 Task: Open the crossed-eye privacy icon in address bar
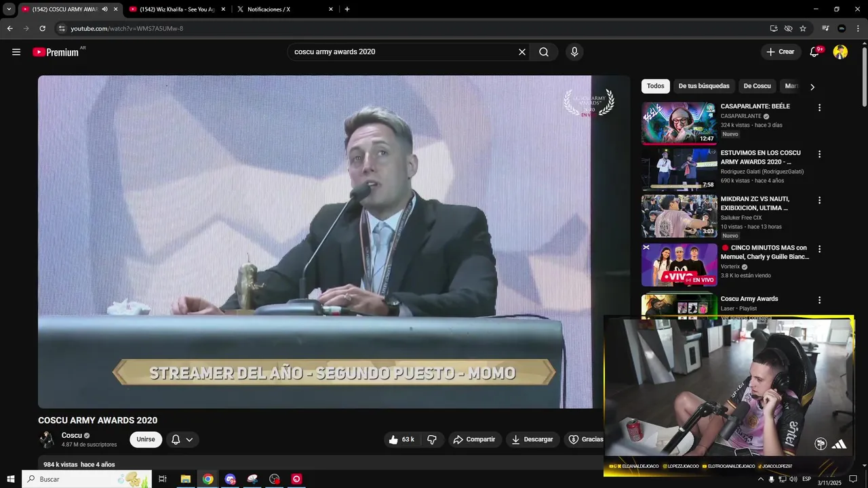point(788,28)
